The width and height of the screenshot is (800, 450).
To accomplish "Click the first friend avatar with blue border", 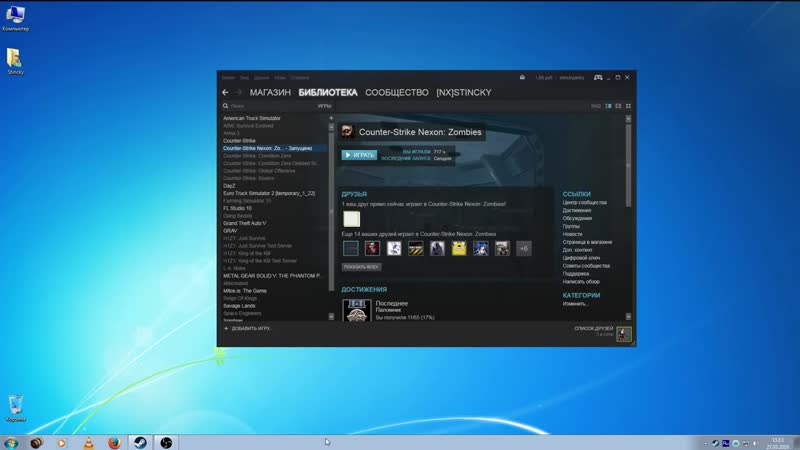I will [x=351, y=248].
